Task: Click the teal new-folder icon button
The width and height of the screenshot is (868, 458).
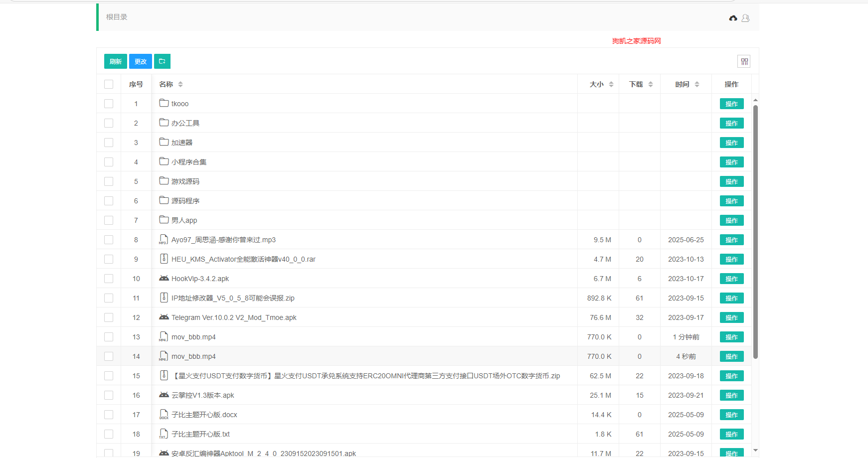Action: (162, 61)
